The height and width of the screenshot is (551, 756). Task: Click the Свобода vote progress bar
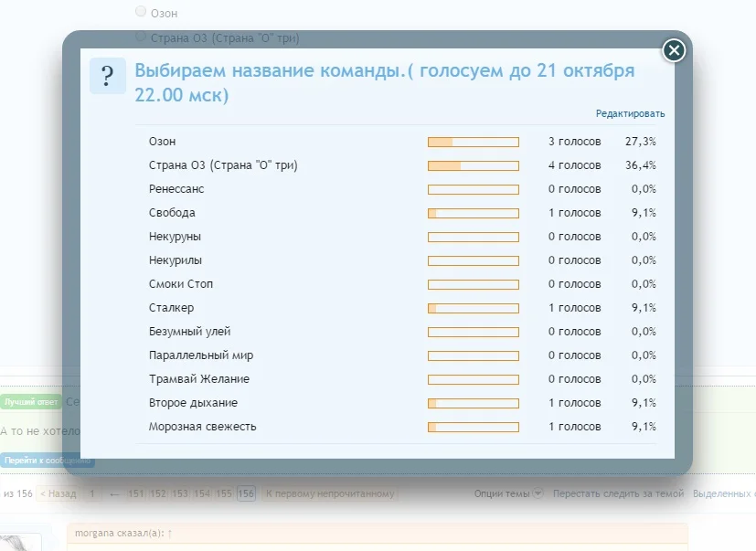[474, 213]
